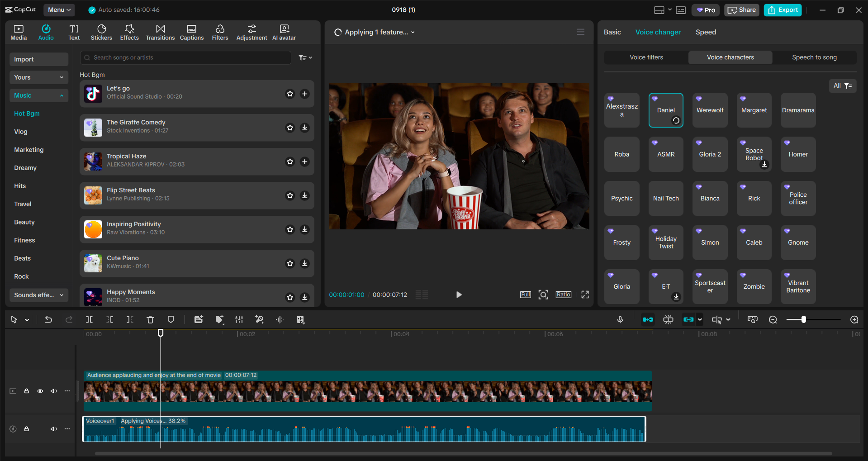Click the undo icon in the timeline toolbar
The height and width of the screenshot is (461, 868).
point(48,319)
